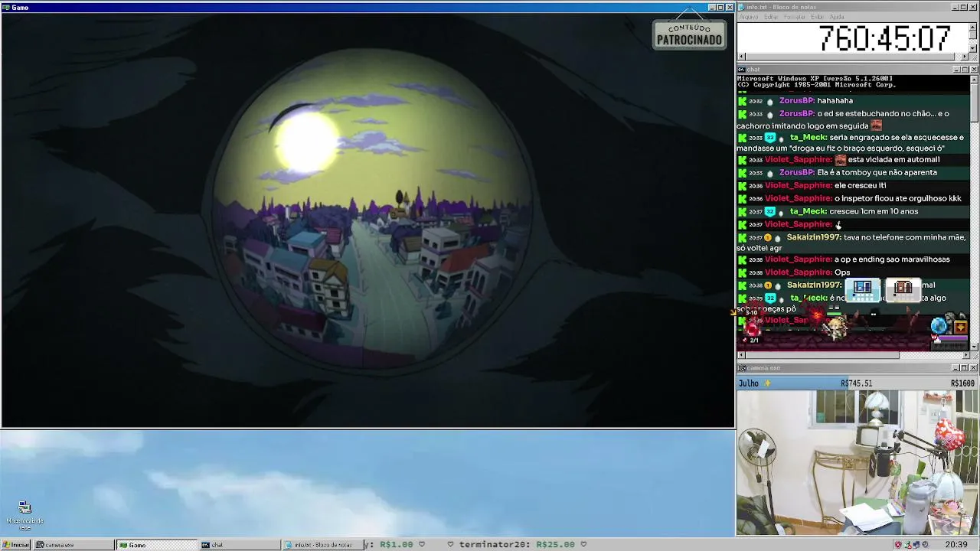Open the Formatar menu in Notepad
The width and height of the screenshot is (980, 551).
coord(795,17)
